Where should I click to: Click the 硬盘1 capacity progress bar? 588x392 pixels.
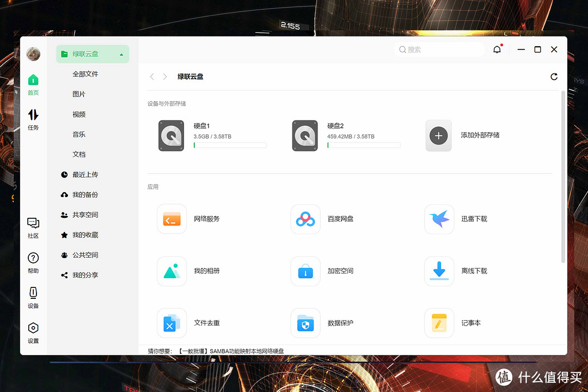230,145
